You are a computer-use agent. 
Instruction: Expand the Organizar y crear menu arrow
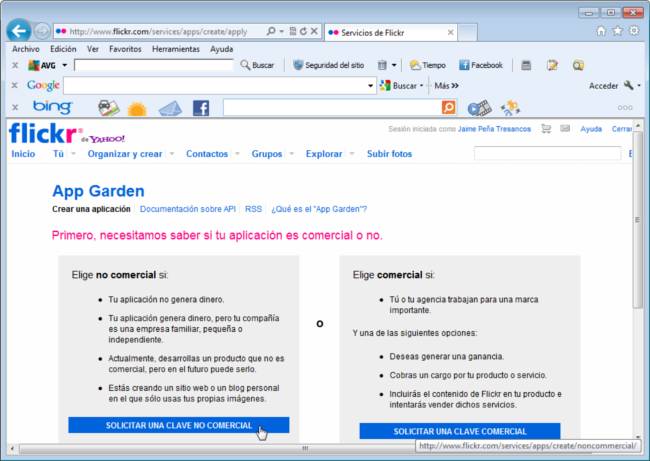pyautogui.click(x=172, y=153)
